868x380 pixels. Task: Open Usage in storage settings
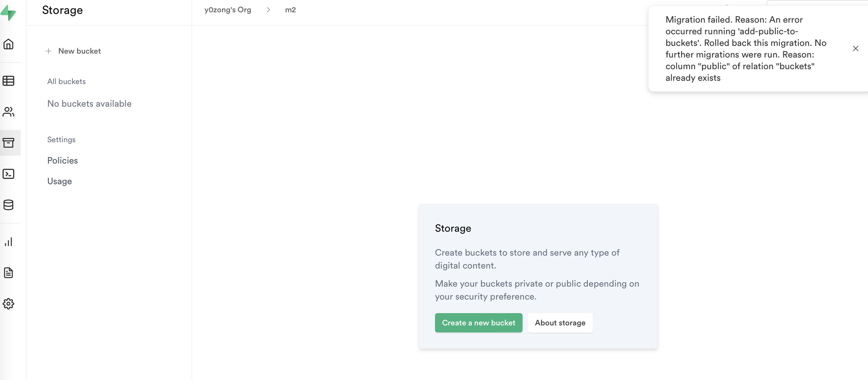(59, 181)
